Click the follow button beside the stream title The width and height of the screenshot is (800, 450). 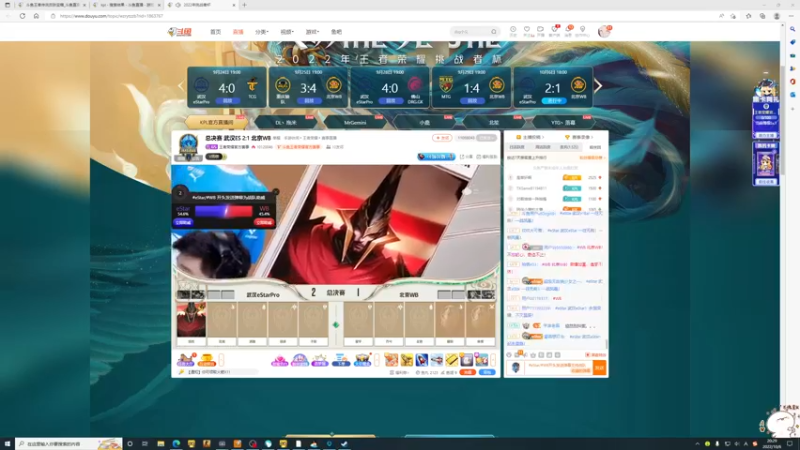442,138
